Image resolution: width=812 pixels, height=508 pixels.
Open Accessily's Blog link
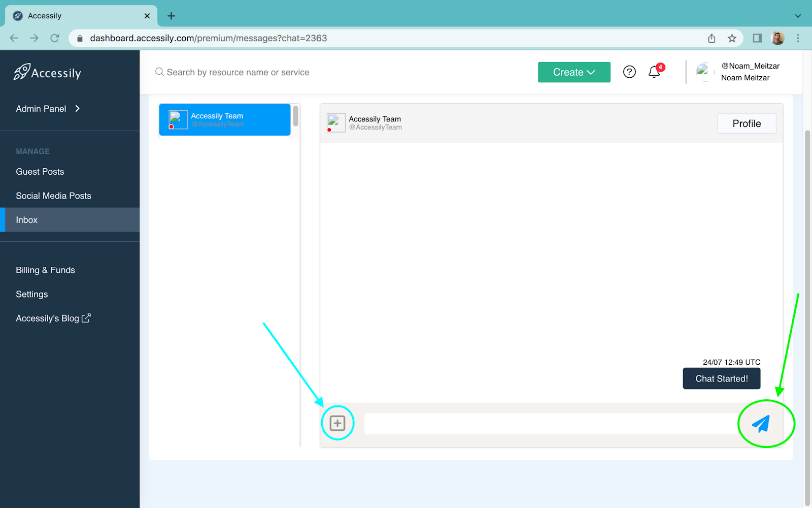(x=53, y=319)
